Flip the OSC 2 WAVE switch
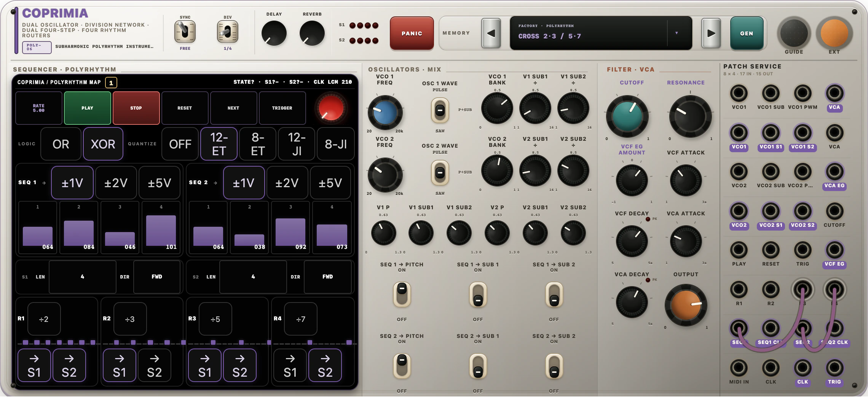The image size is (868, 398). (x=440, y=172)
